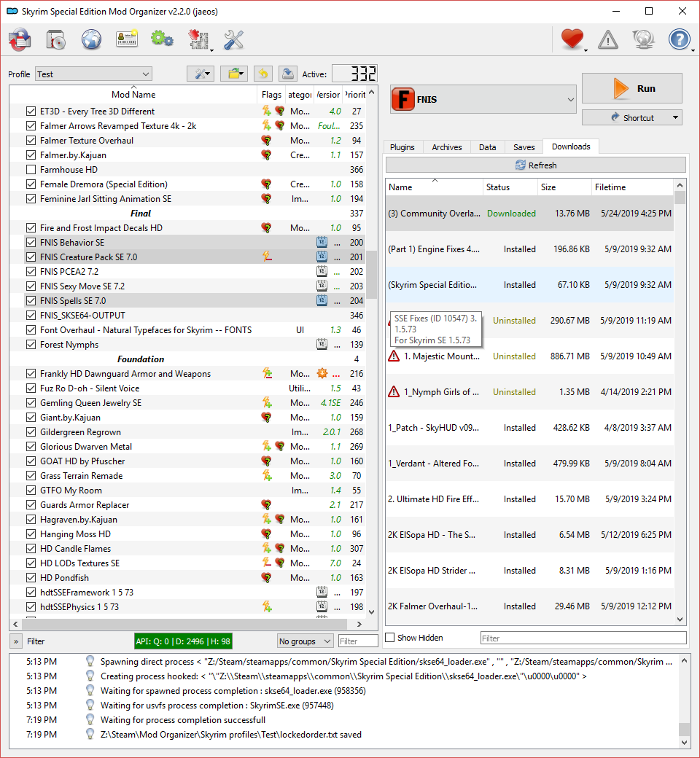Click the lightbulb icon on the lockedorder.txt log line
Viewport: 700px width, 758px height.
(x=90, y=735)
